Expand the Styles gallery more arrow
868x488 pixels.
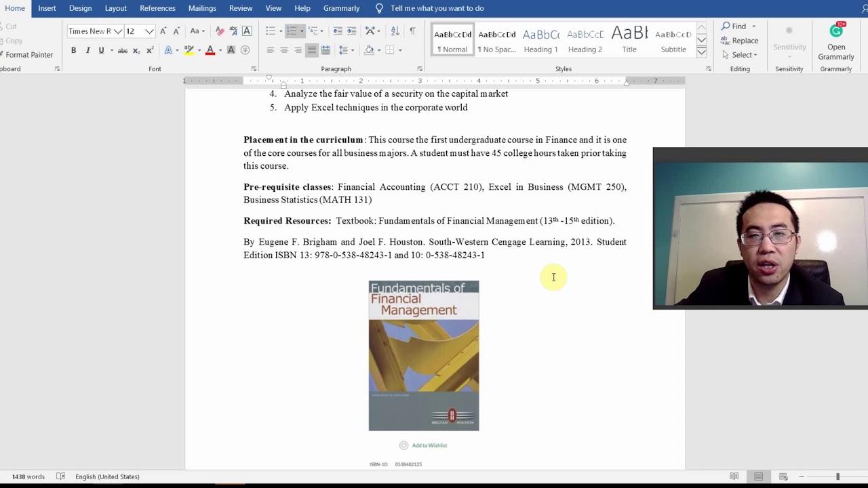[702, 53]
